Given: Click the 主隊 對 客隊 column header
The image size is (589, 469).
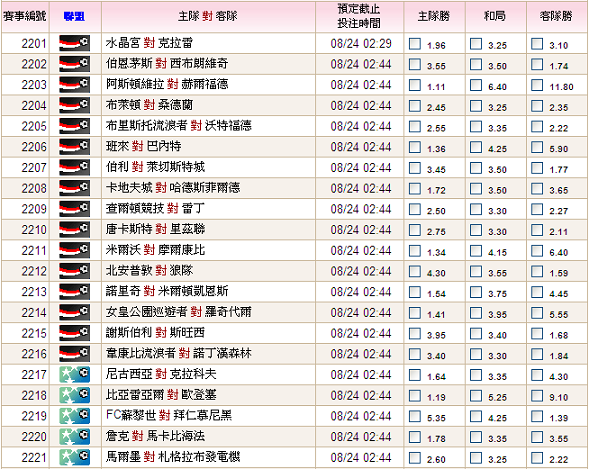Looking at the screenshot, I should pyautogui.click(x=208, y=16).
